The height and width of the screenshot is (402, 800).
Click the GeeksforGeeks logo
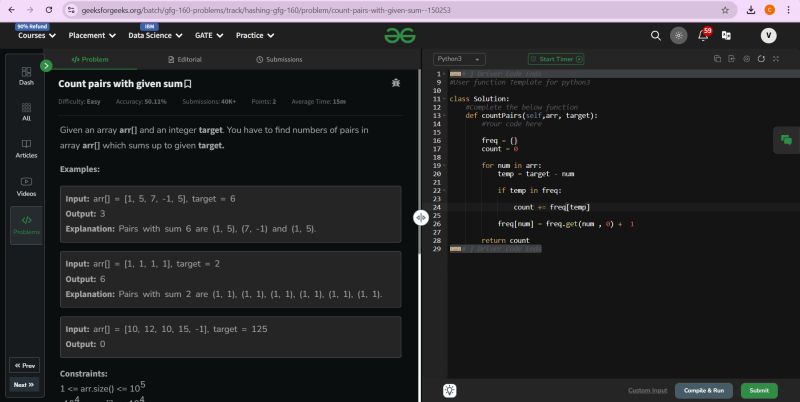click(x=400, y=35)
